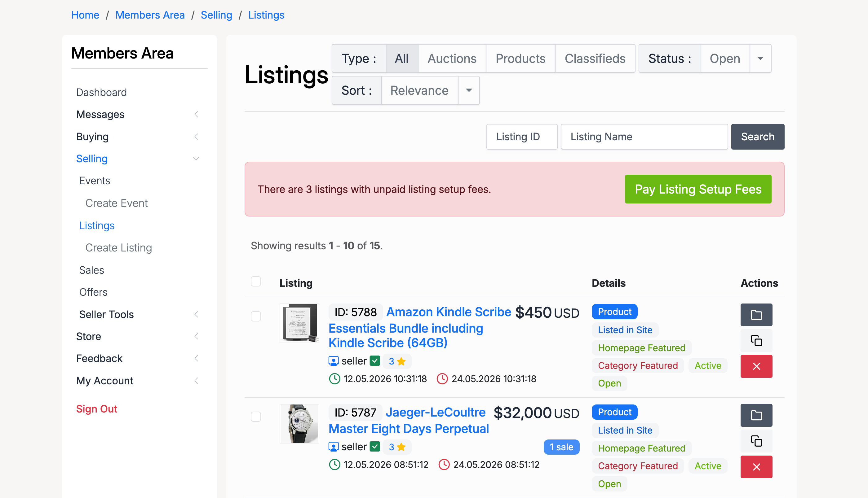Focus the Listing ID field
This screenshot has width=868, height=498.
[522, 137]
